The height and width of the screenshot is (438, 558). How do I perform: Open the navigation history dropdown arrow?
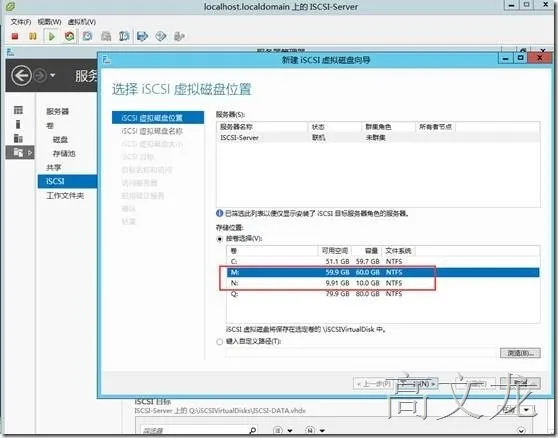click(53, 75)
